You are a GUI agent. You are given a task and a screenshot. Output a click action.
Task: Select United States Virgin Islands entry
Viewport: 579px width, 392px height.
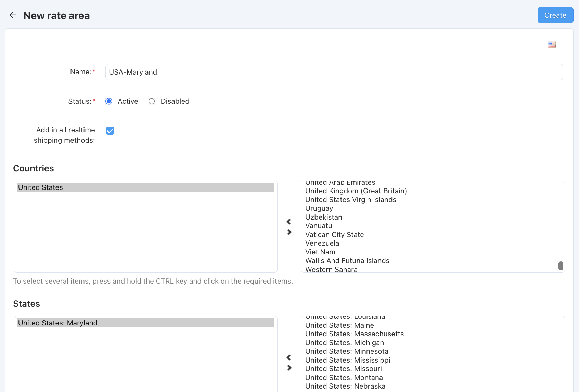click(351, 200)
